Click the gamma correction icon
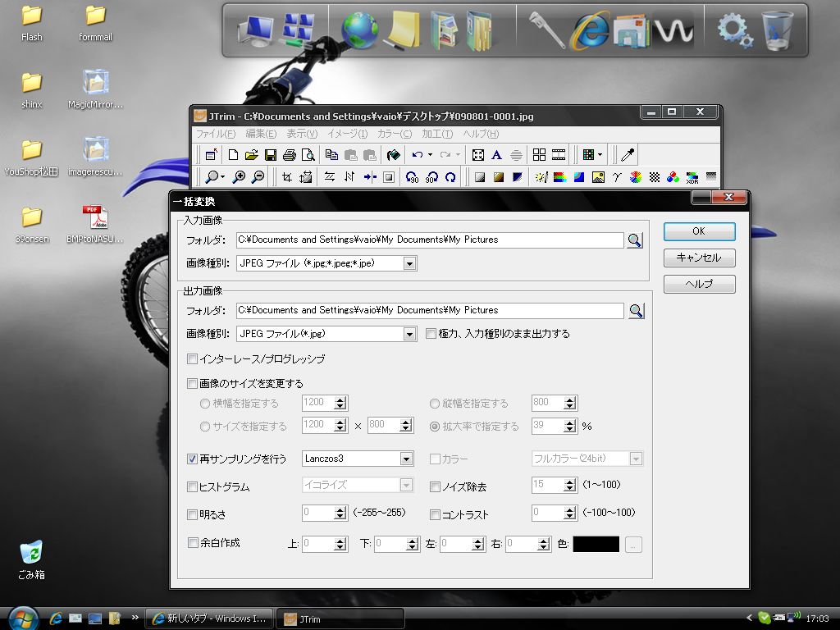The width and height of the screenshot is (840, 630). (x=617, y=177)
